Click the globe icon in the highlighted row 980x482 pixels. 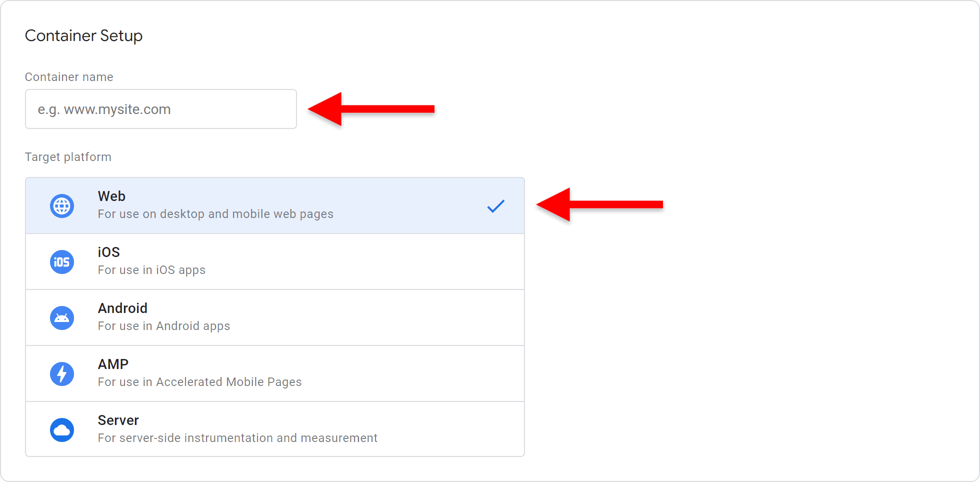[61, 205]
